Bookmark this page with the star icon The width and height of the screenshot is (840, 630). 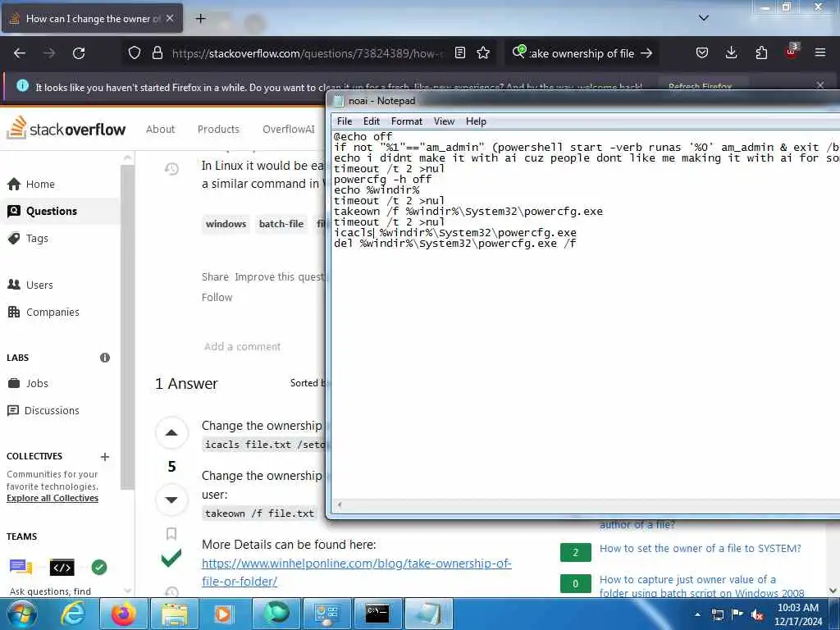[x=483, y=53]
